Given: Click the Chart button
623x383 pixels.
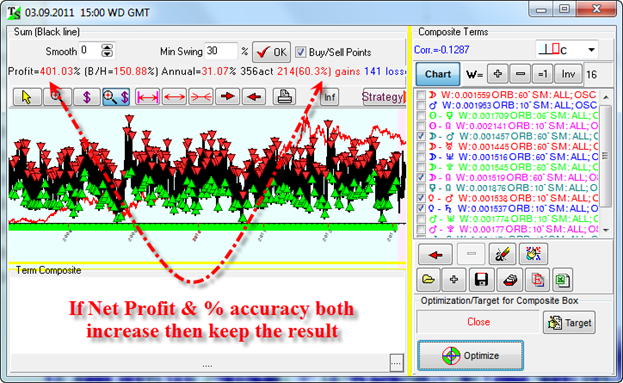Looking at the screenshot, I should pyautogui.click(x=438, y=74).
